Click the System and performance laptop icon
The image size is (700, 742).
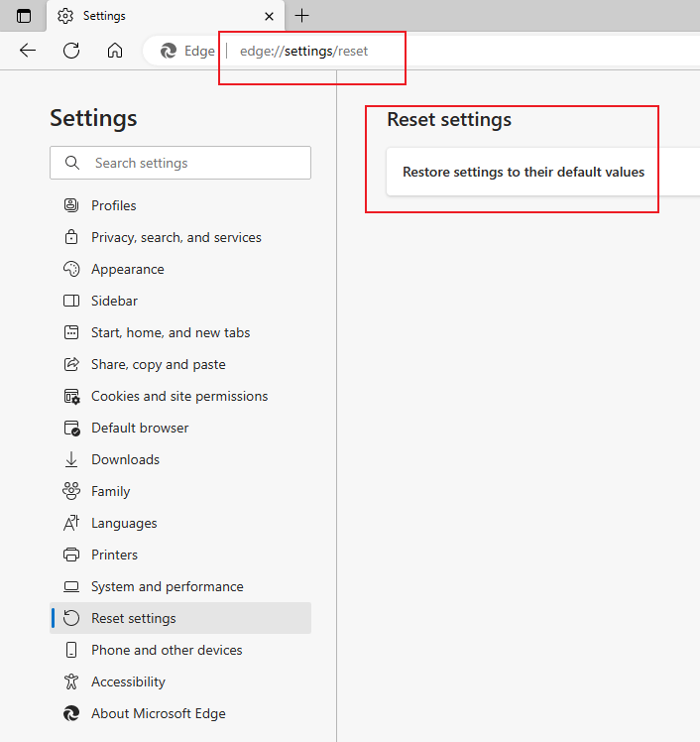[71, 587]
